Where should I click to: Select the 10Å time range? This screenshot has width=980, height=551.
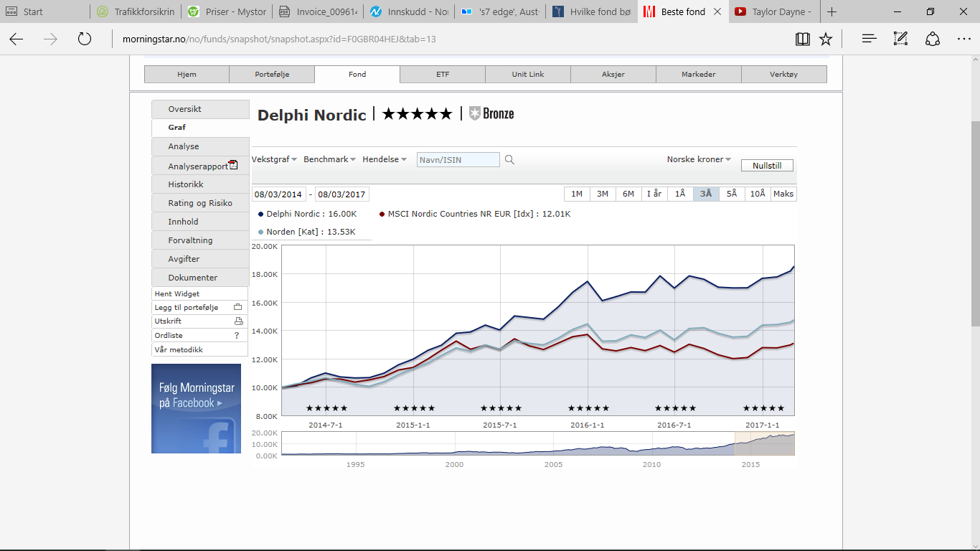point(758,194)
